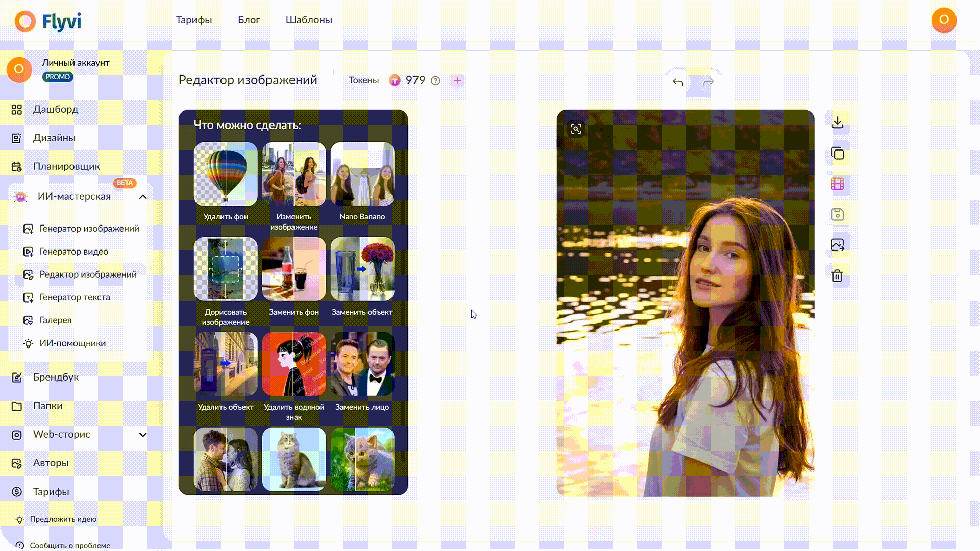This screenshot has height=551, width=980.
Task: Collapse the ИИ-мастерская section chevron
Action: [143, 197]
